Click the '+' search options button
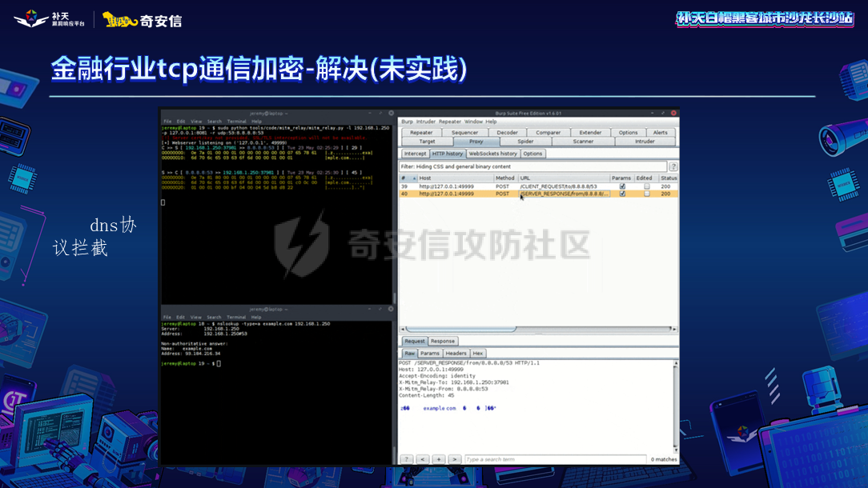 (x=438, y=459)
